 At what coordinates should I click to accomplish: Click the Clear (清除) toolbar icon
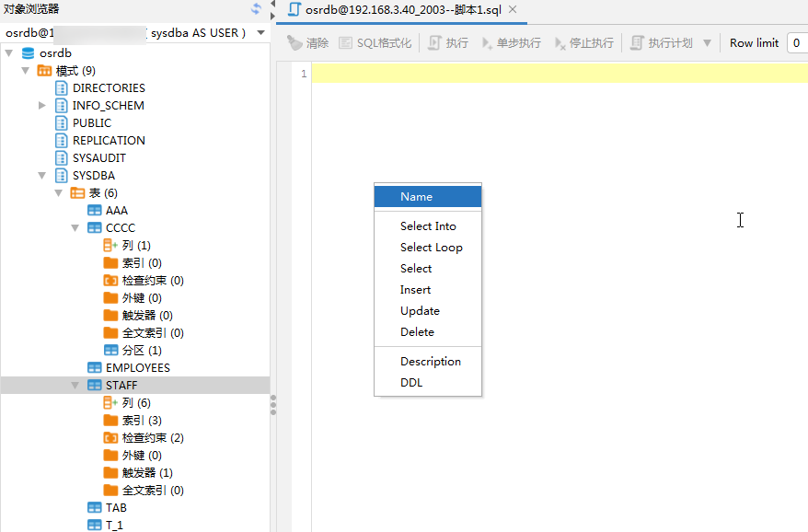pos(294,43)
